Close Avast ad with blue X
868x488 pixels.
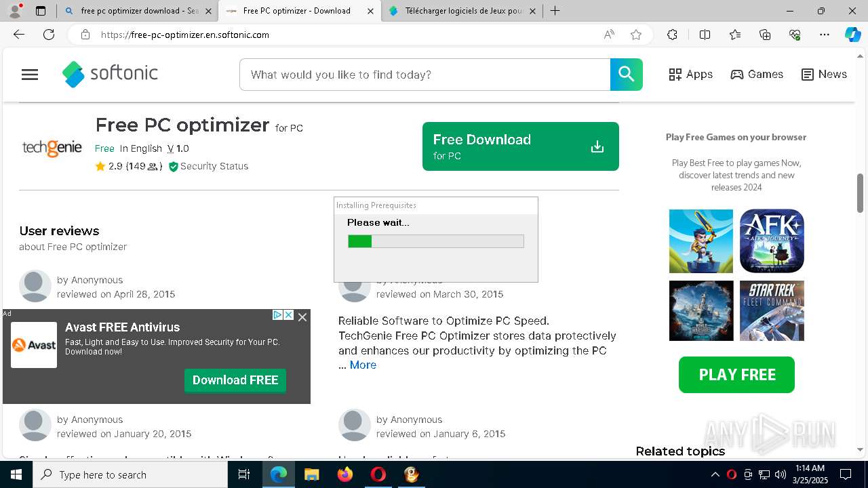coord(288,315)
